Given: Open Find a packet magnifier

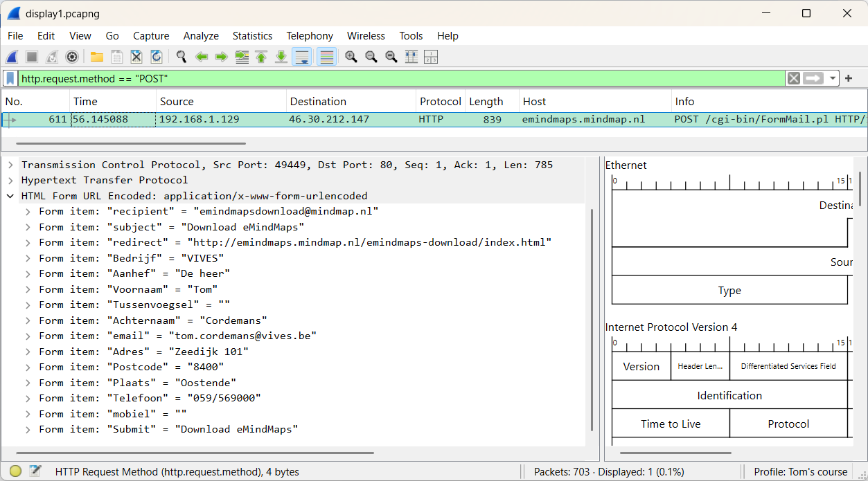Looking at the screenshot, I should tap(181, 57).
